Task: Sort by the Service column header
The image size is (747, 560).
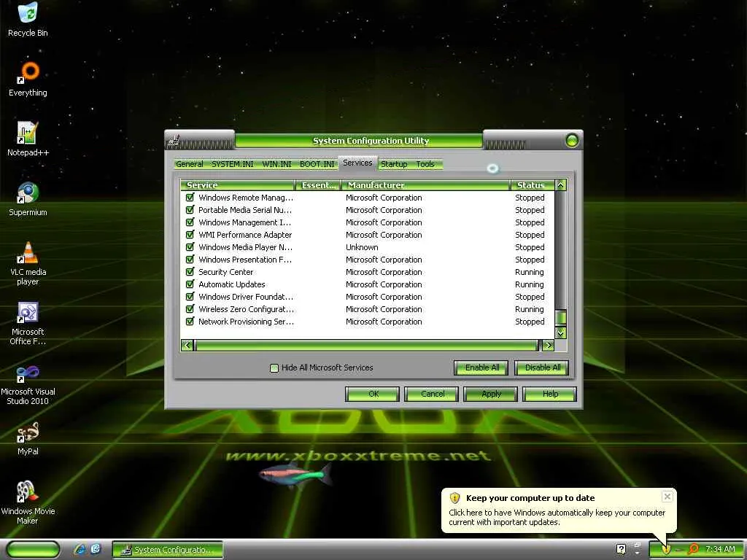Action: click(238, 184)
